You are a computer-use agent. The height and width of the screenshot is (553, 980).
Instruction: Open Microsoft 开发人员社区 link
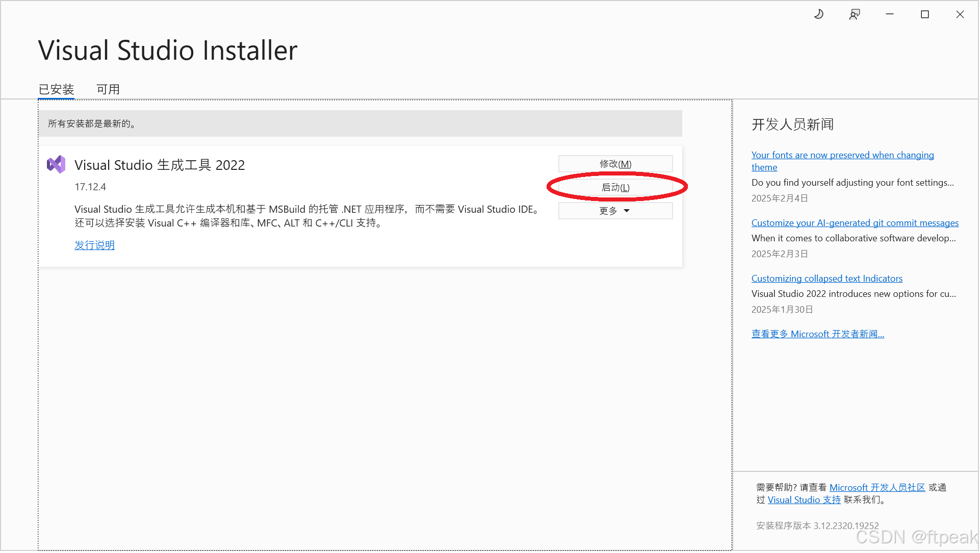pos(878,488)
